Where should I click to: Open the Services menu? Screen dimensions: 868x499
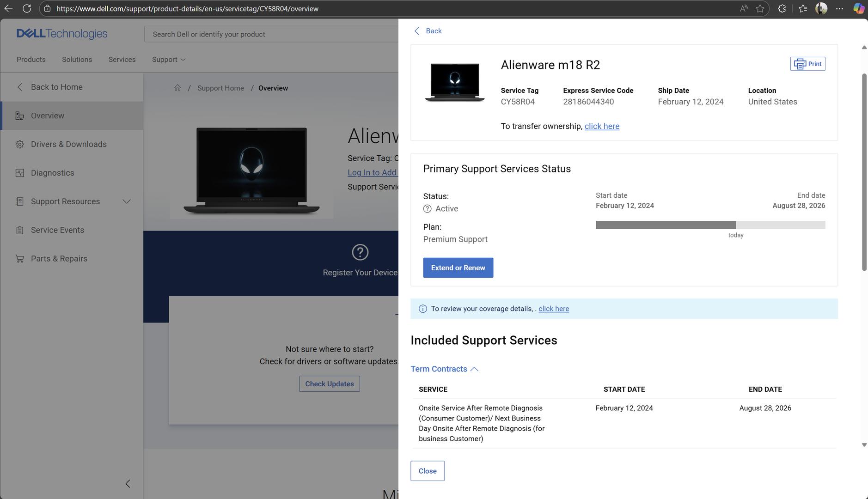click(122, 60)
